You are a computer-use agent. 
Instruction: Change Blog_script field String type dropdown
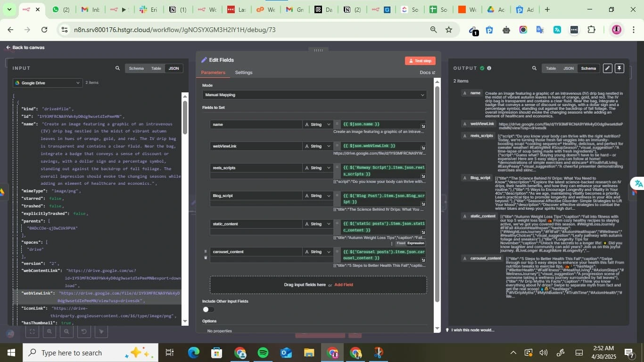[318, 196]
